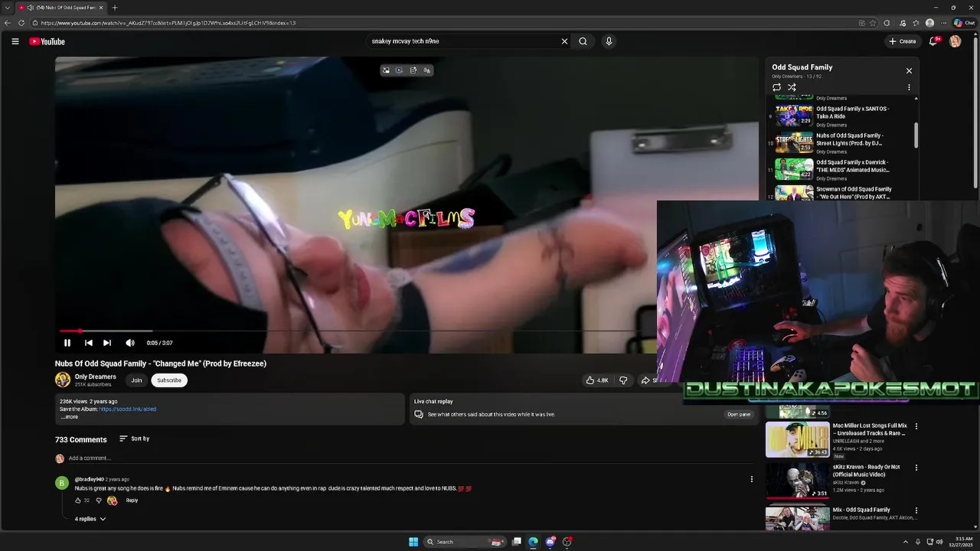Expand 4 replies on bradley940 comment
Viewport: 980px width, 551px height.
coord(90,519)
